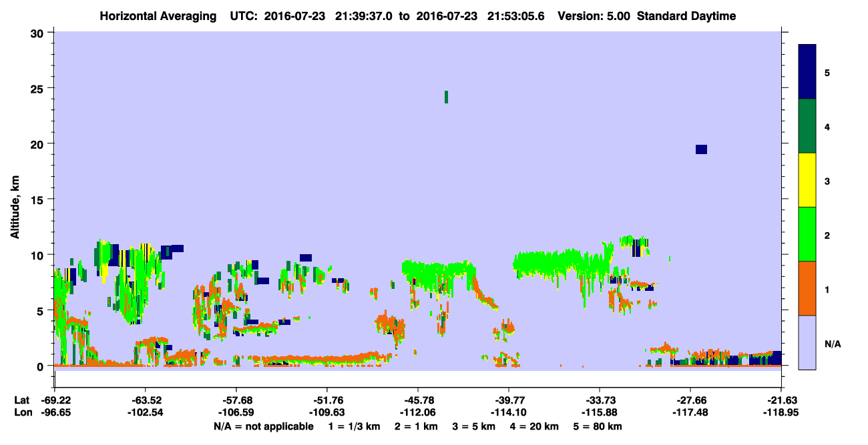This screenshot has height=445, width=868.
Task: Click the '4 = 20 km' legend text
Action: pyautogui.click(x=535, y=426)
